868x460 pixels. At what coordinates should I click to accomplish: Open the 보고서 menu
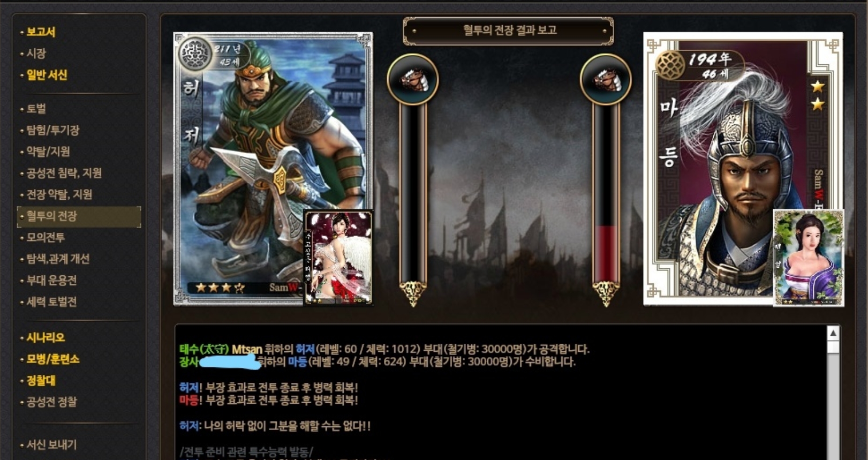[41, 32]
